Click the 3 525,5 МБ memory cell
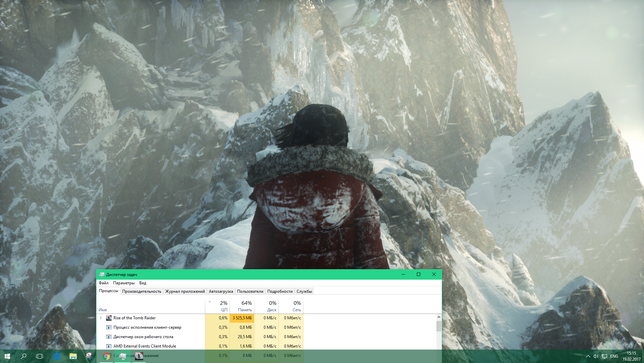The width and height of the screenshot is (644, 363). pos(242,318)
